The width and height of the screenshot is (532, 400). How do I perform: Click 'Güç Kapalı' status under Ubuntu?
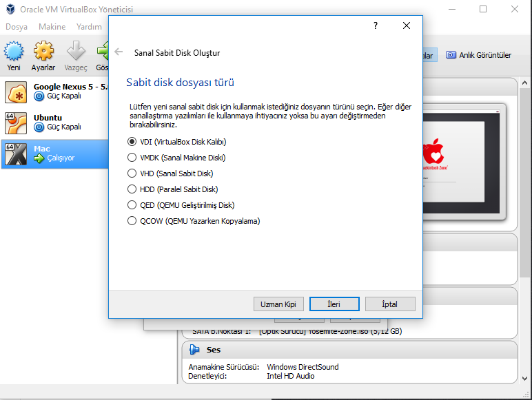click(64, 127)
